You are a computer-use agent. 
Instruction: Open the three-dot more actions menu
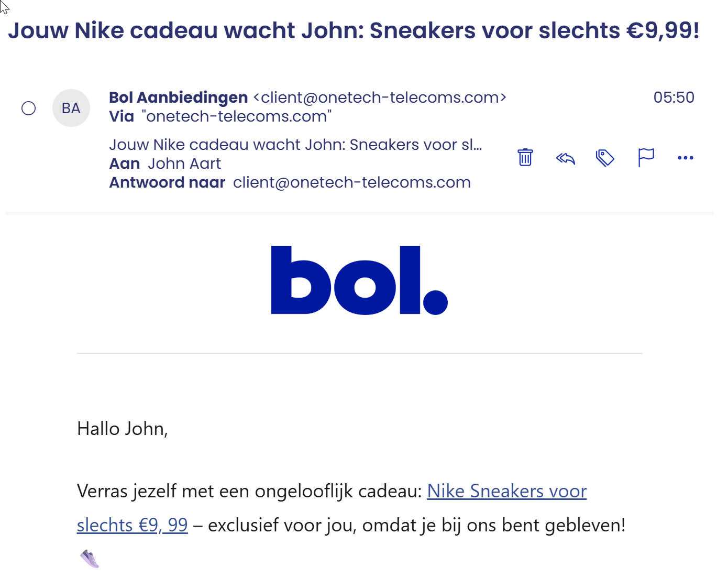[x=685, y=158]
